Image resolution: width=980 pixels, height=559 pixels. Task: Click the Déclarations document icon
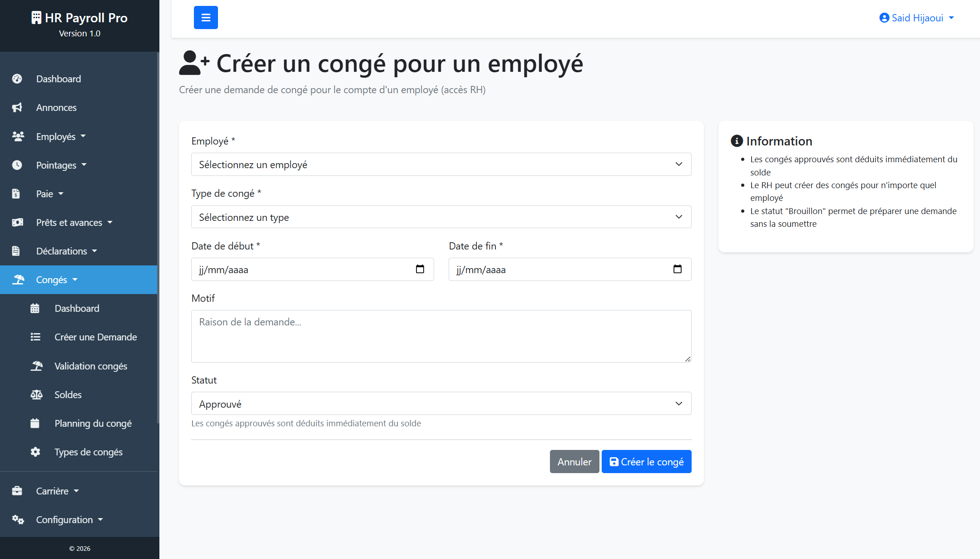16,251
